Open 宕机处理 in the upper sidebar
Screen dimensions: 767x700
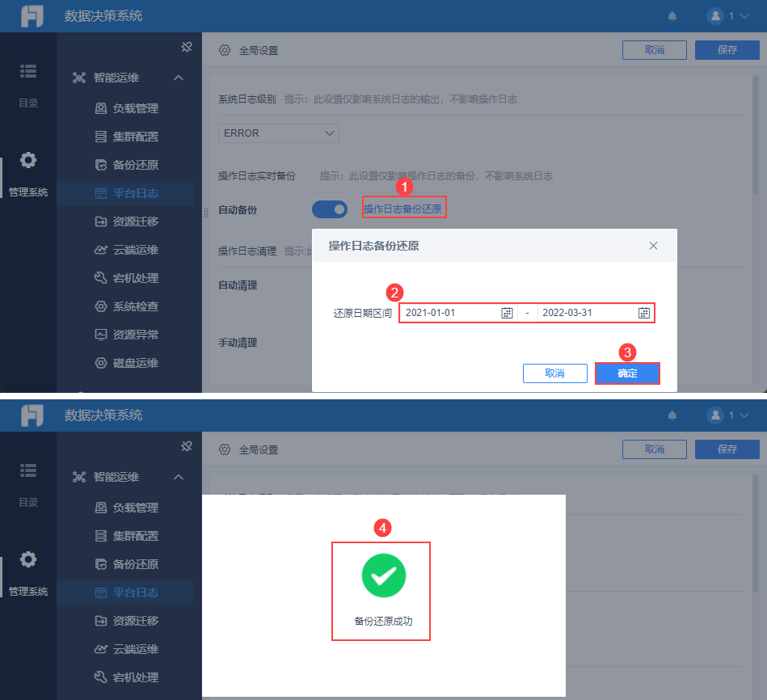point(126,278)
